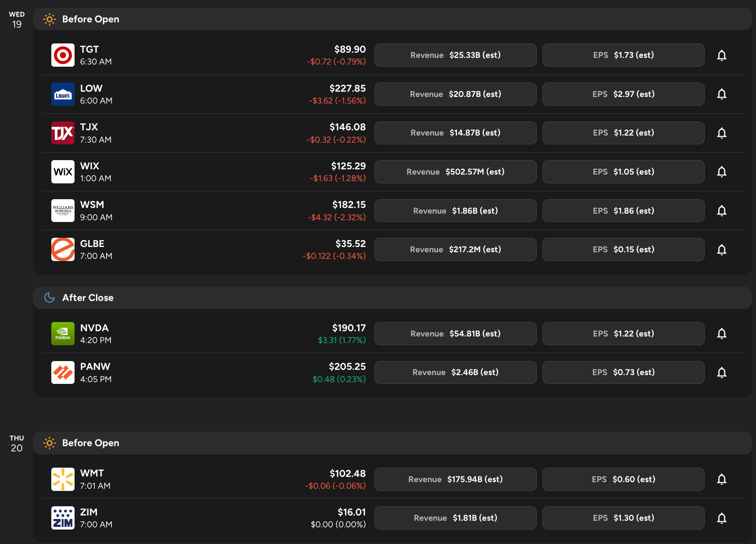Open the Wix company logo

click(x=63, y=172)
